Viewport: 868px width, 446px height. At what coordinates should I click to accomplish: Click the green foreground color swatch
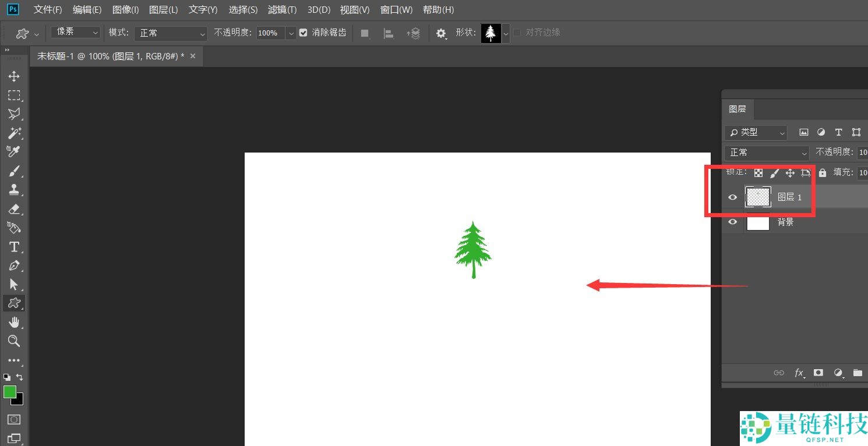click(x=9, y=392)
